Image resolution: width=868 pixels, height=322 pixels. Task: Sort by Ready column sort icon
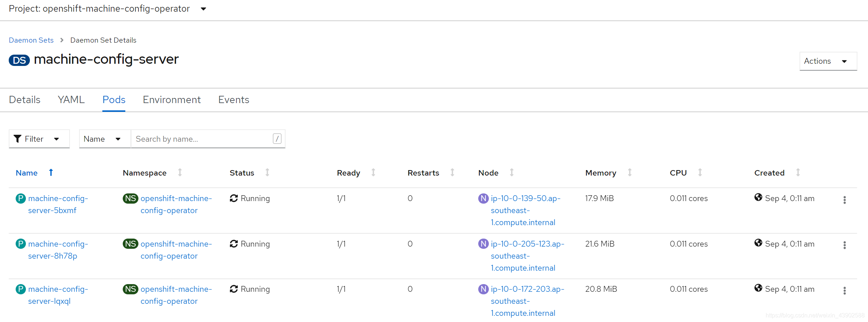coord(373,173)
